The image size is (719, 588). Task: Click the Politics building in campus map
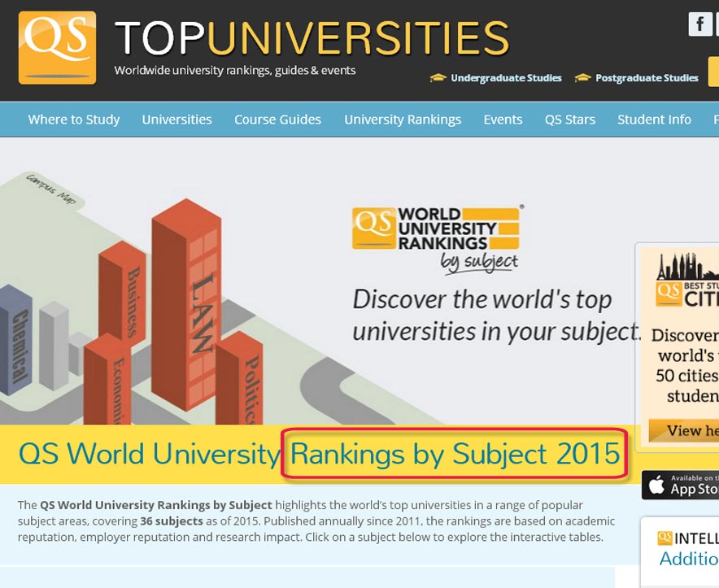click(239, 379)
